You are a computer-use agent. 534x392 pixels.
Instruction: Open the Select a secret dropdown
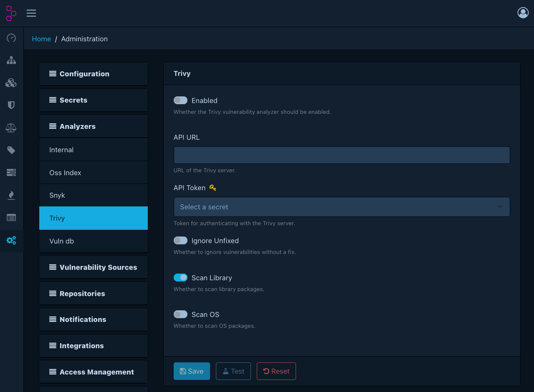coord(342,207)
